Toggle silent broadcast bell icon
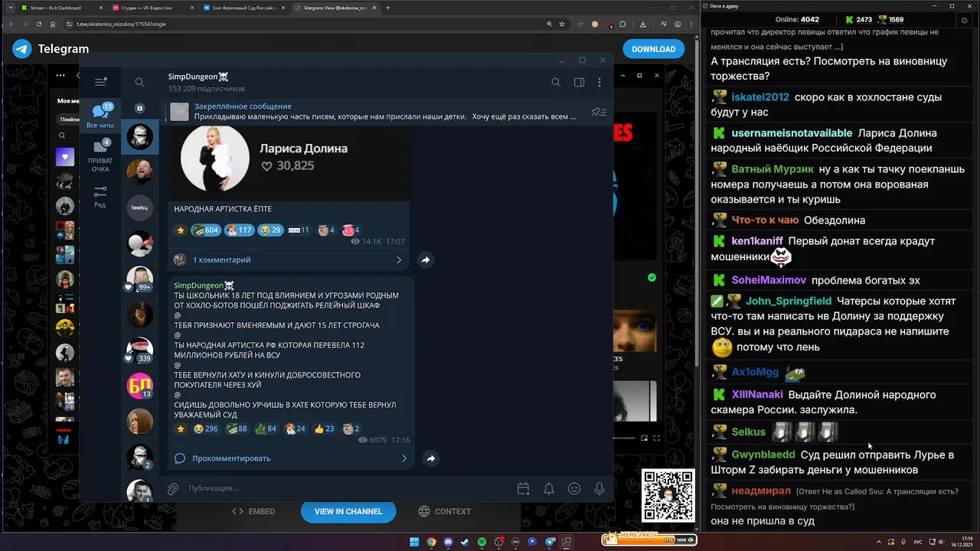The height and width of the screenshot is (551, 980). click(x=549, y=488)
